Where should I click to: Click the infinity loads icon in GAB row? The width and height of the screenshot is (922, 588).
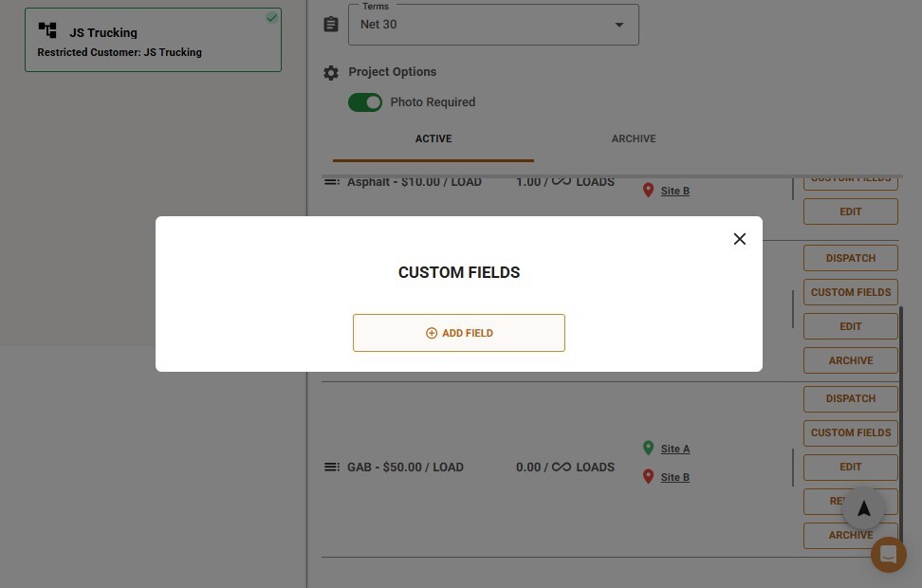coord(562,467)
